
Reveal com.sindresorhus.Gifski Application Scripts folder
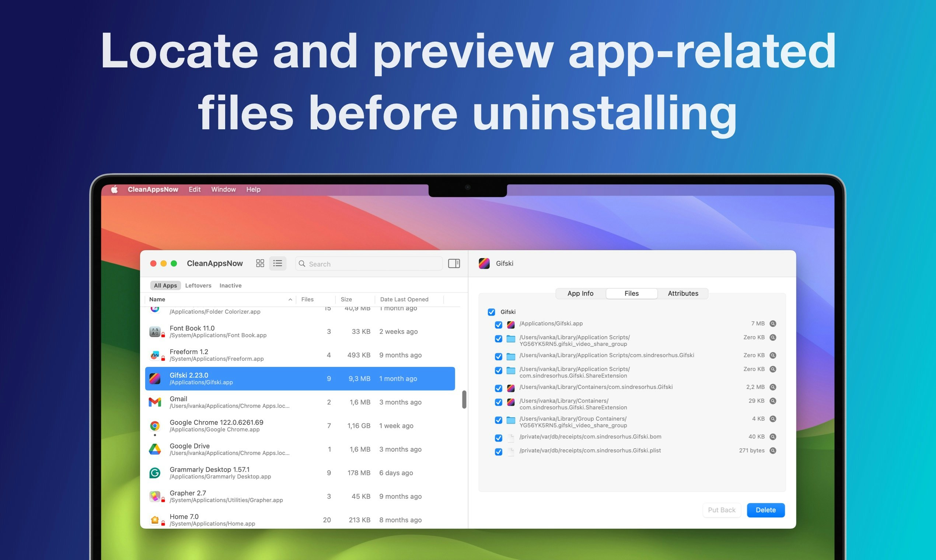pos(773,355)
